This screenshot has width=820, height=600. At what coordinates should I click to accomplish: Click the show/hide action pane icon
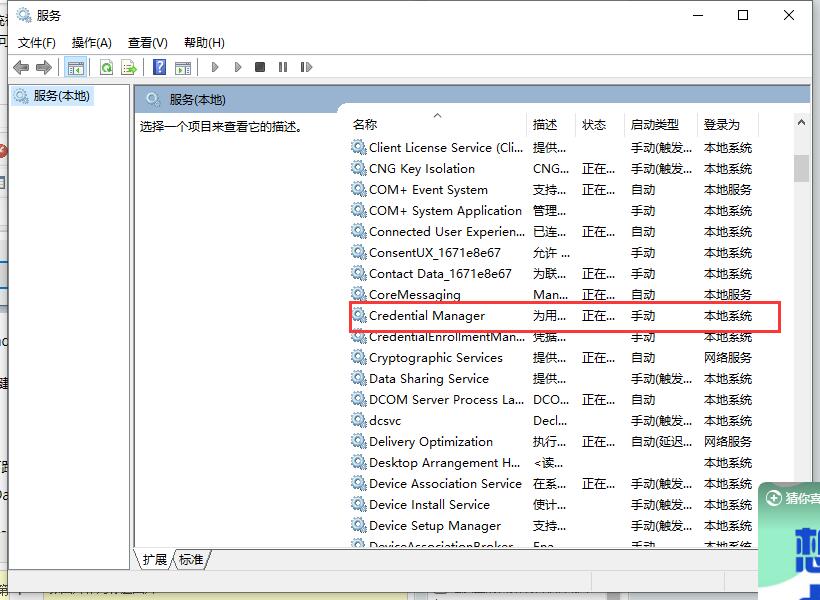183,67
